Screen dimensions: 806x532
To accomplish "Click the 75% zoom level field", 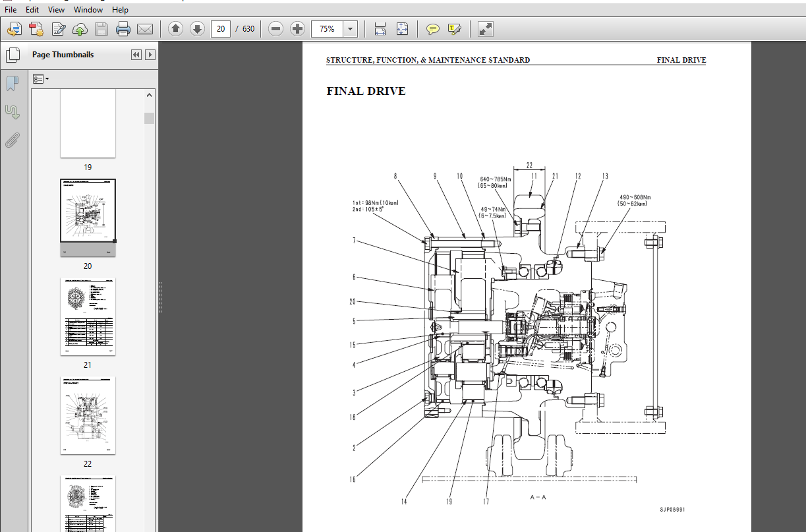I will tap(327, 29).
